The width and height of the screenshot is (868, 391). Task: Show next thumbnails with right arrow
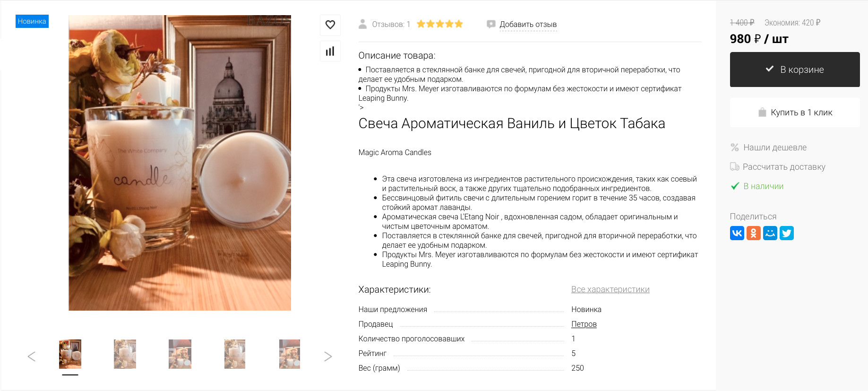328,356
